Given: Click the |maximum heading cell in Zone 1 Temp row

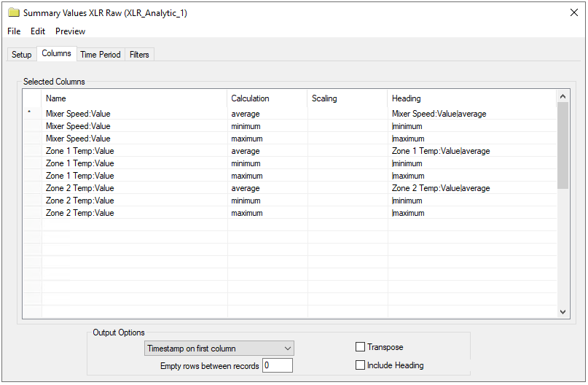Looking at the screenshot, I should pos(472,176).
